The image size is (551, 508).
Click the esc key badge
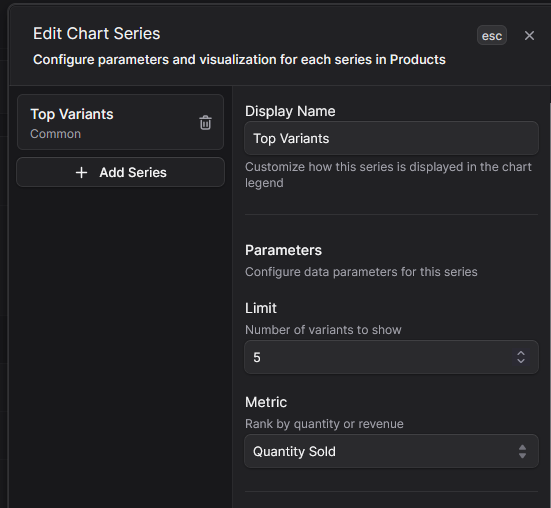click(492, 35)
